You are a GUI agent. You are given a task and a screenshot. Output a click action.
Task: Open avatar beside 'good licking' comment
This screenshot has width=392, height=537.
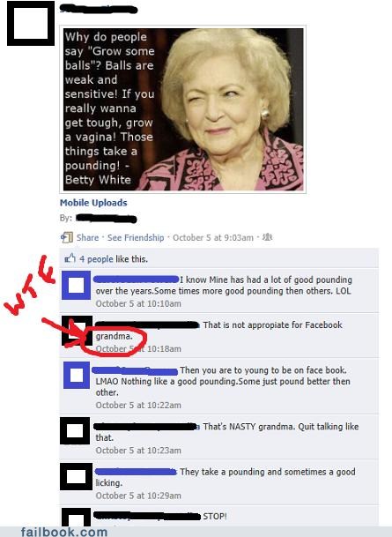(x=76, y=476)
